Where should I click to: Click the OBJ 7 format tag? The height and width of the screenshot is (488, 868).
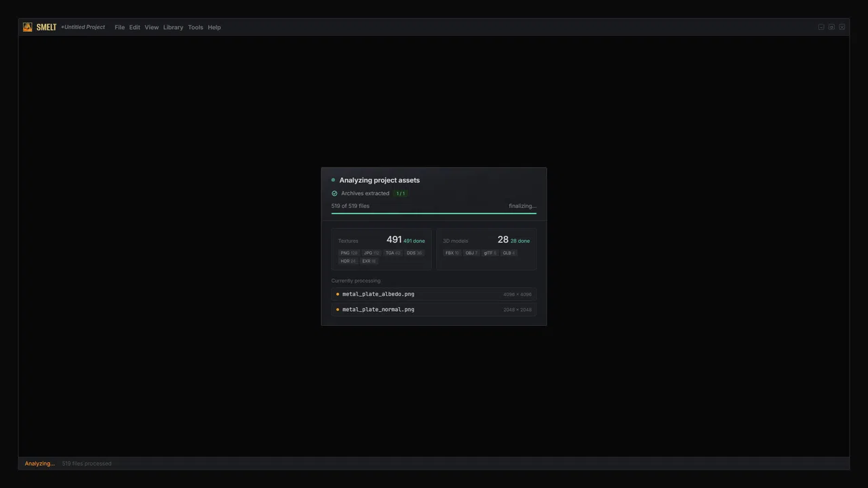coord(471,253)
